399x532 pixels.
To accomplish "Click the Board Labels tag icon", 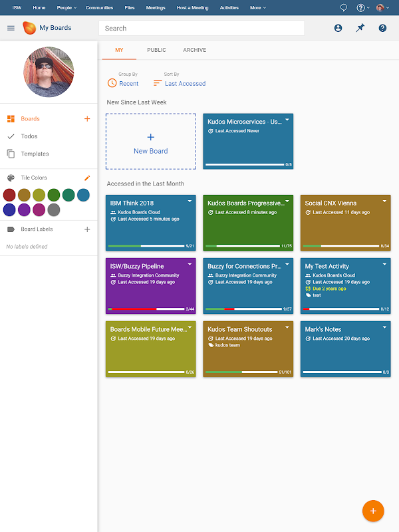I will pos(11,229).
